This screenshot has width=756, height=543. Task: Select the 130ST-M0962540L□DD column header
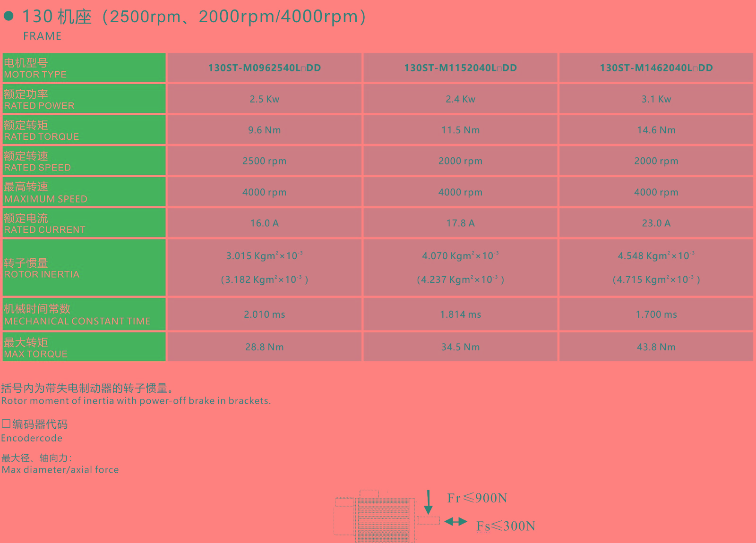point(264,68)
